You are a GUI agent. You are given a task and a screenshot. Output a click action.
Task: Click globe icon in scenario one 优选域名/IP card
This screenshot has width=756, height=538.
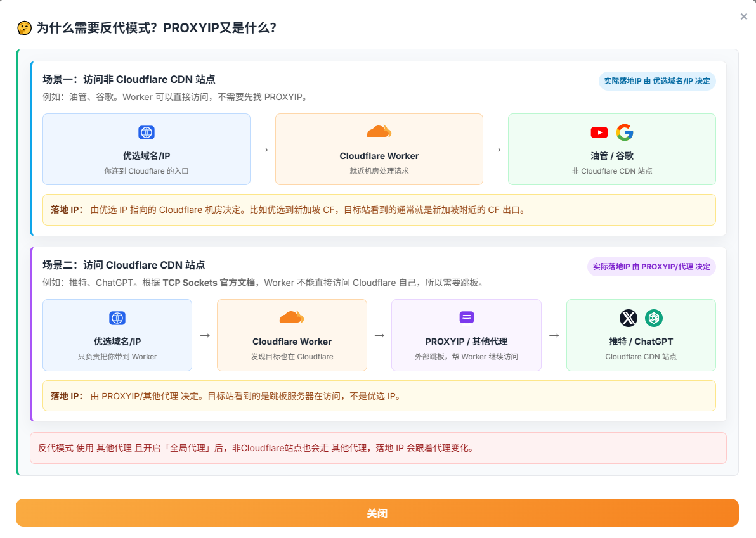[146, 132]
